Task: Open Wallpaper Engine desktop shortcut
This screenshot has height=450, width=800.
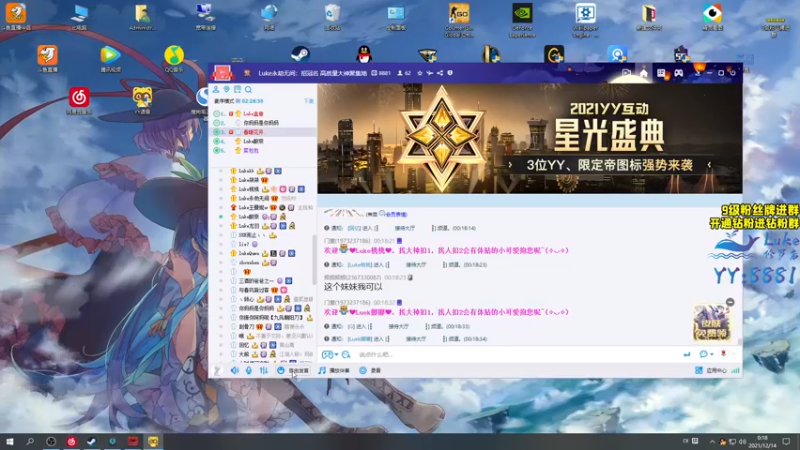Action: (586, 19)
